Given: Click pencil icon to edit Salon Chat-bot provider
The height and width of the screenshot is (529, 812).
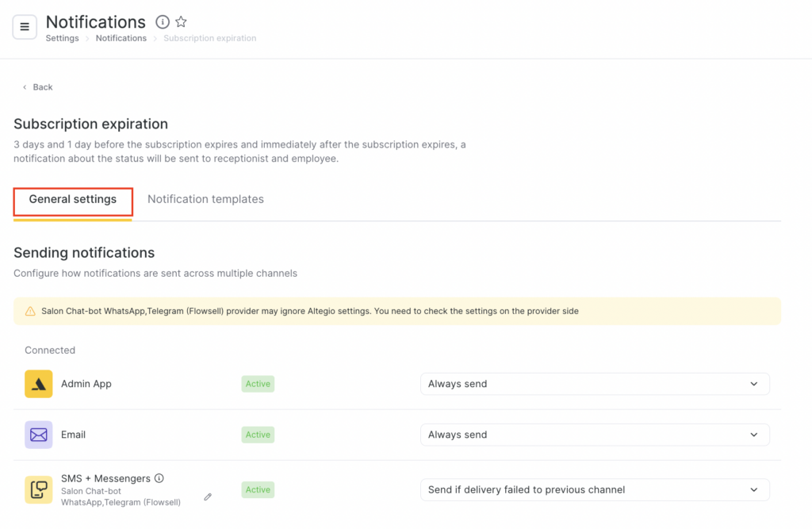Looking at the screenshot, I should [208, 496].
